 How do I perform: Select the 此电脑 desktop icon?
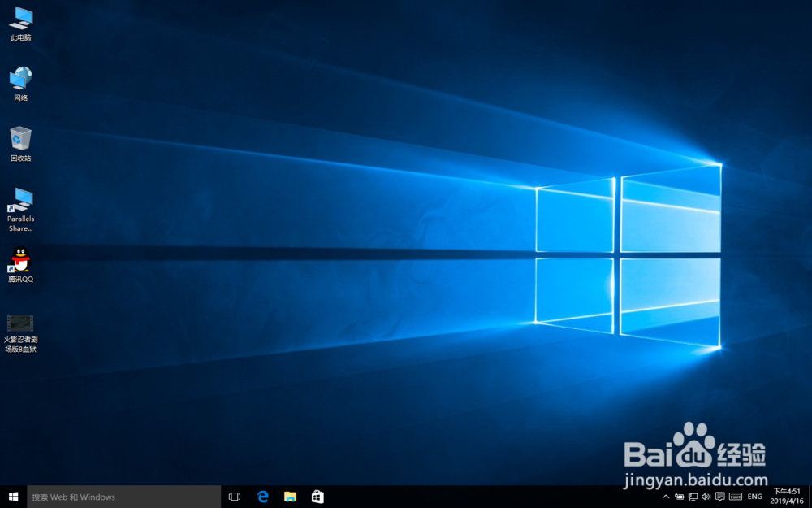pyautogui.click(x=21, y=24)
